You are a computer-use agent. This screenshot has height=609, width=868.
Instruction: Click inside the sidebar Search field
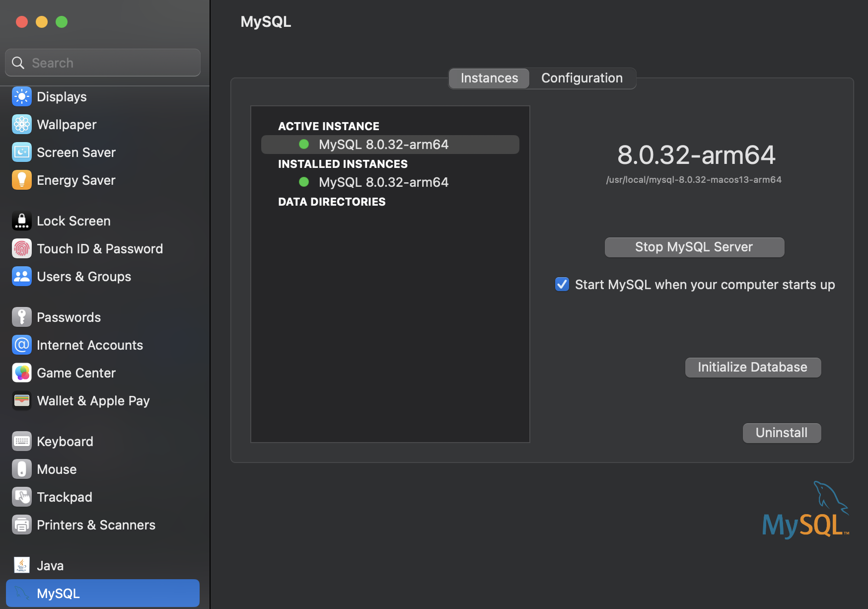click(102, 63)
